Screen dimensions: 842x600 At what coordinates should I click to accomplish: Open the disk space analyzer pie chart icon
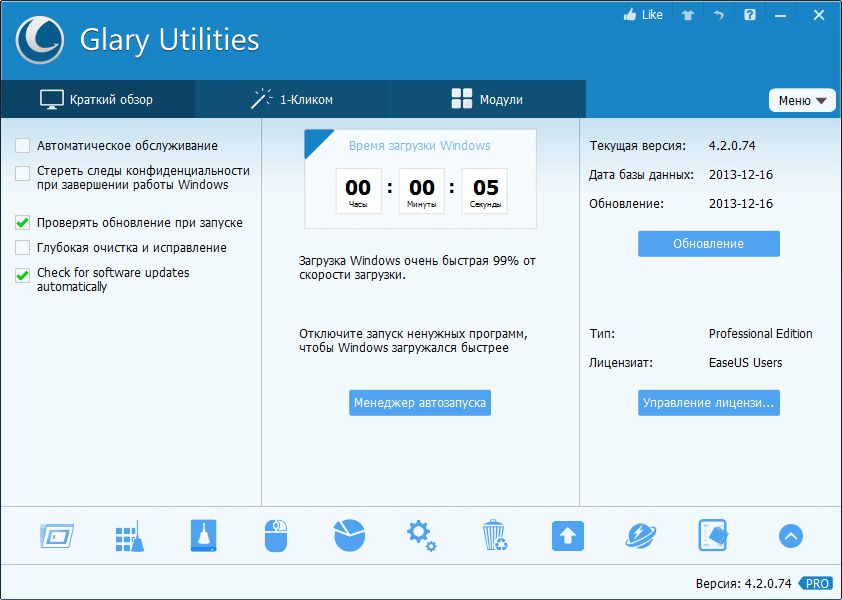349,536
